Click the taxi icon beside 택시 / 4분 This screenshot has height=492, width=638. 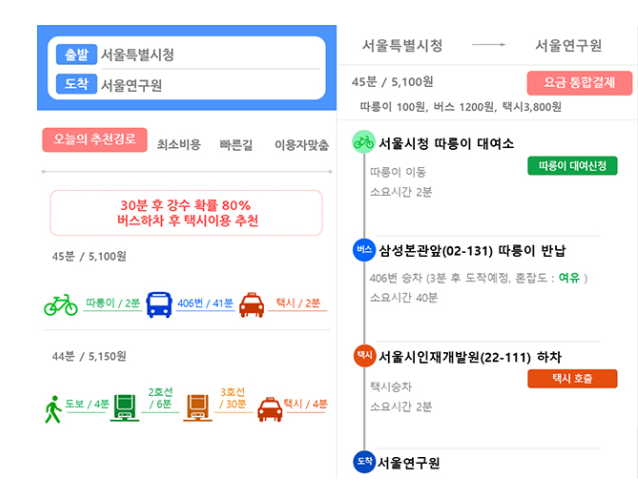click(270, 409)
